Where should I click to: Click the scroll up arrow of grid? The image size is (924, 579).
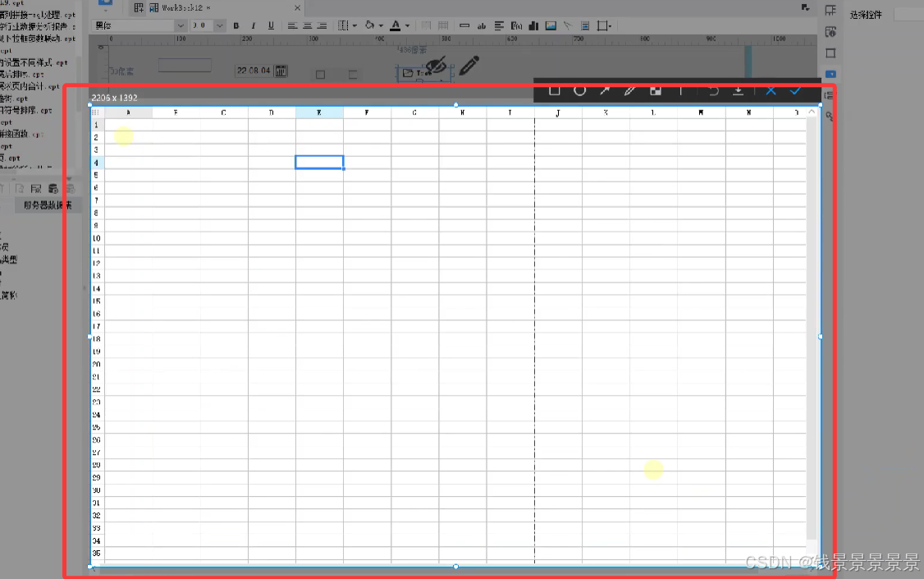click(812, 112)
